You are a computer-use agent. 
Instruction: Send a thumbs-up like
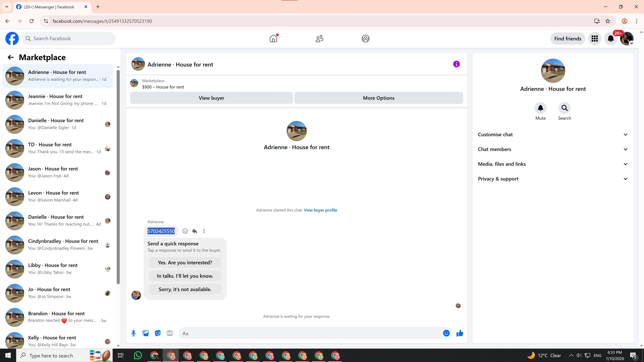click(460, 333)
